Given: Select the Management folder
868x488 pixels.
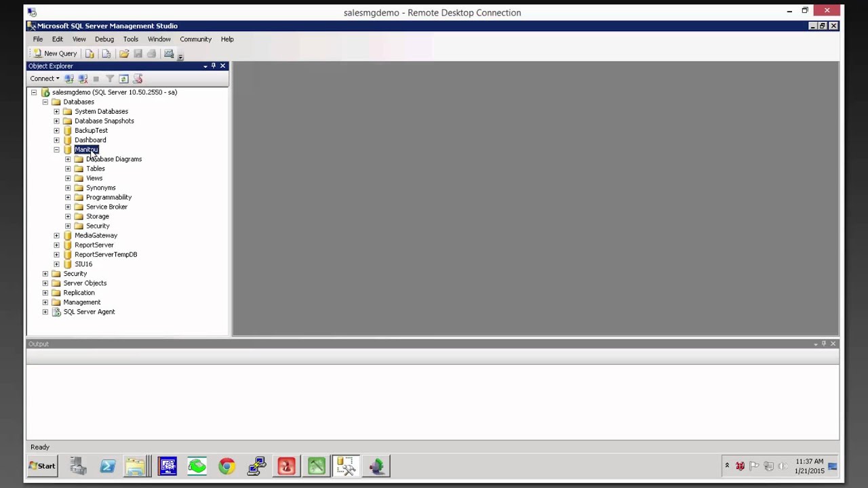Looking at the screenshot, I should (x=82, y=302).
